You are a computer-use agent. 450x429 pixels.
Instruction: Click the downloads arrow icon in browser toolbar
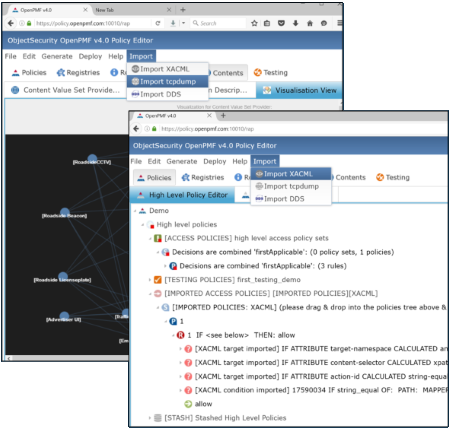point(295,23)
